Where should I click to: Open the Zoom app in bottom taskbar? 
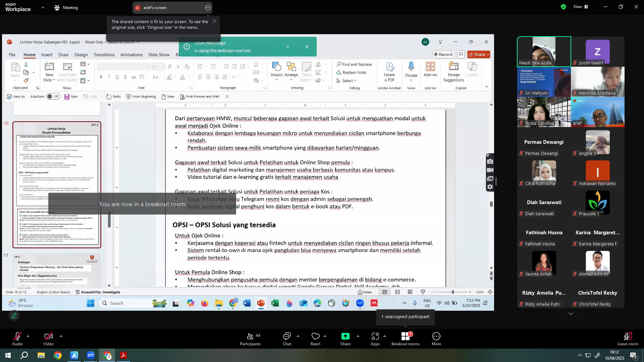[91, 355]
